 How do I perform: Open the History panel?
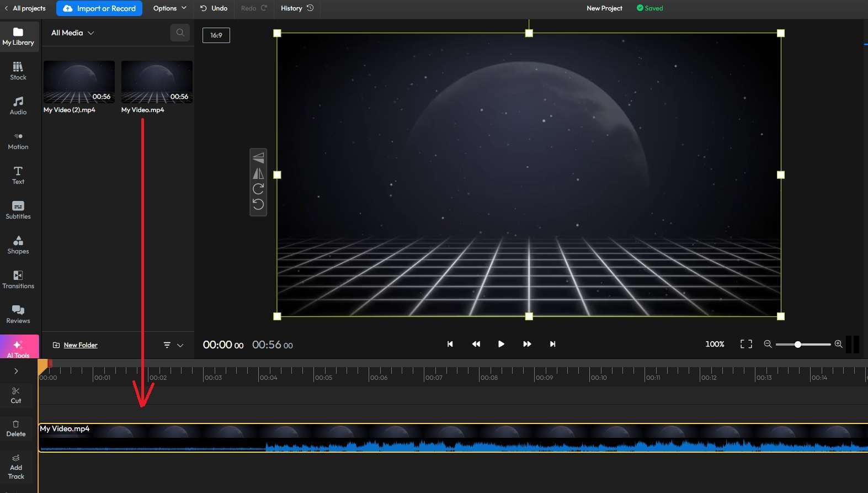point(297,8)
